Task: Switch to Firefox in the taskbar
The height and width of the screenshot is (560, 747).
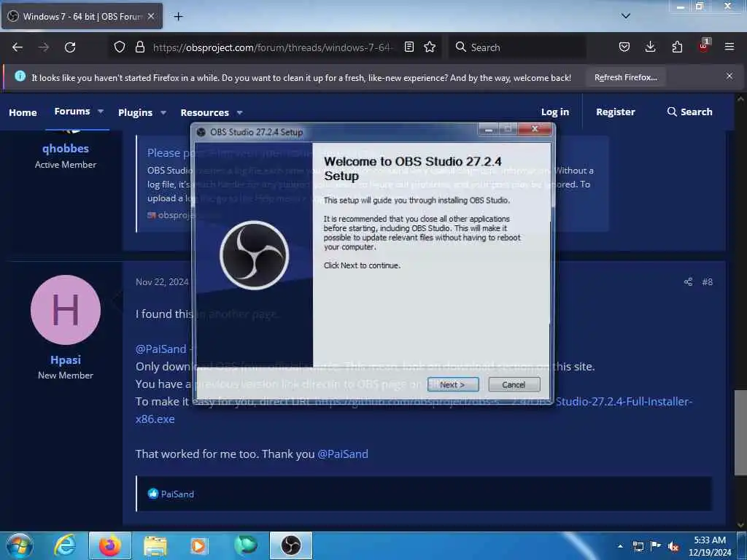Action: tap(110, 545)
